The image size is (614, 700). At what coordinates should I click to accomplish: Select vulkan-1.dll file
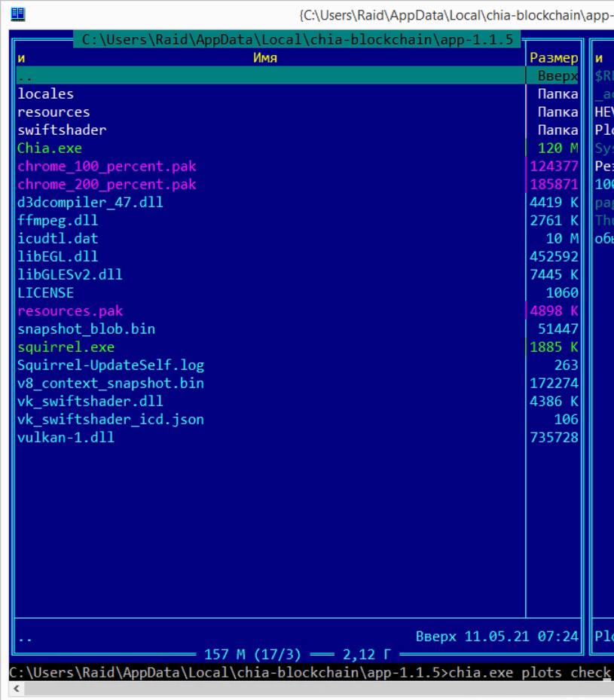coord(66,438)
